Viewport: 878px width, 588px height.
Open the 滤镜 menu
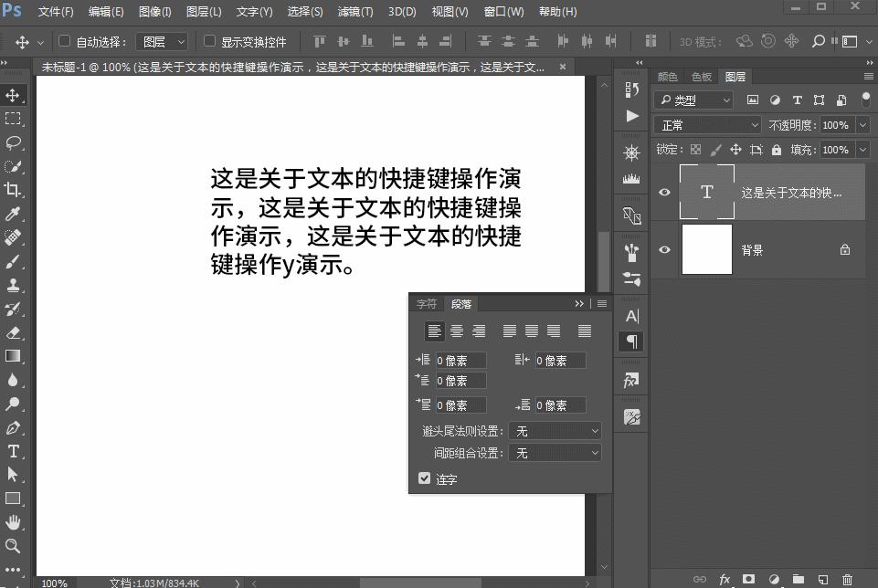coord(356,12)
